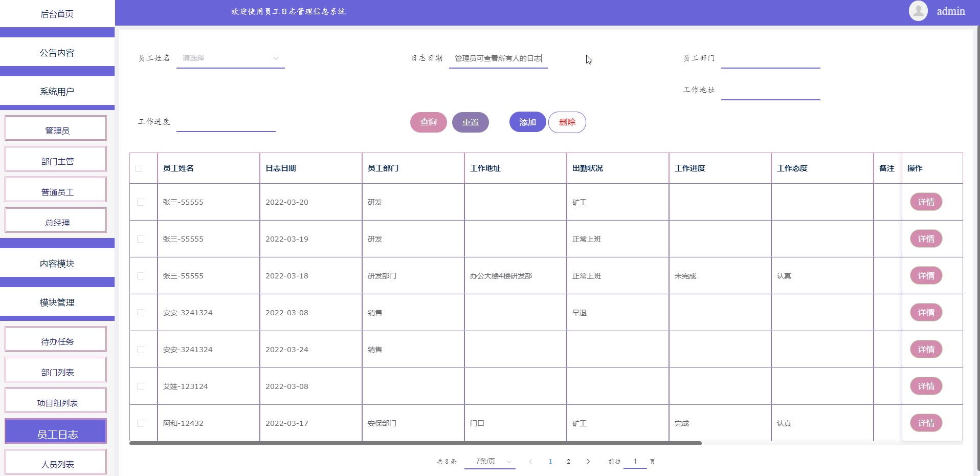Select page 1 in pagination
This screenshot has width=980, height=476.
(550, 461)
